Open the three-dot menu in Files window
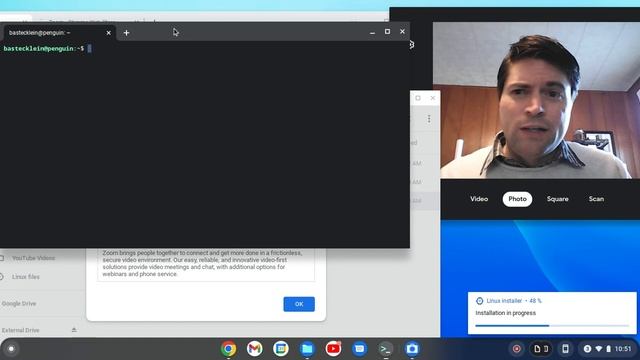Image resolution: width=640 pixels, height=360 pixels. 429,119
